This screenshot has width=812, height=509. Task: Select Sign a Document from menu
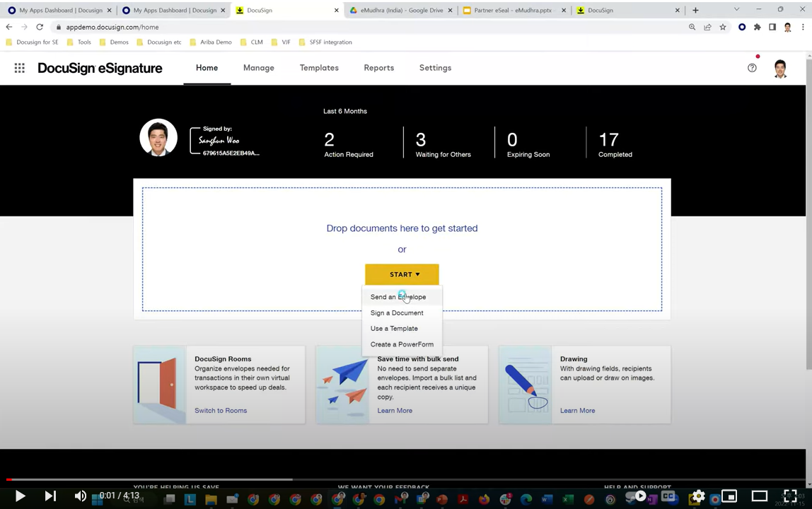pos(397,313)
